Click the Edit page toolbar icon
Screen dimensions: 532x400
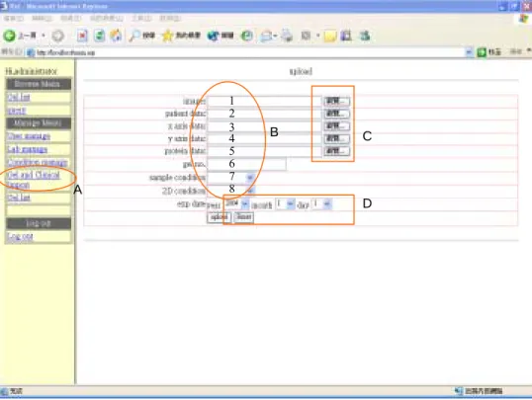click(306, 36)
